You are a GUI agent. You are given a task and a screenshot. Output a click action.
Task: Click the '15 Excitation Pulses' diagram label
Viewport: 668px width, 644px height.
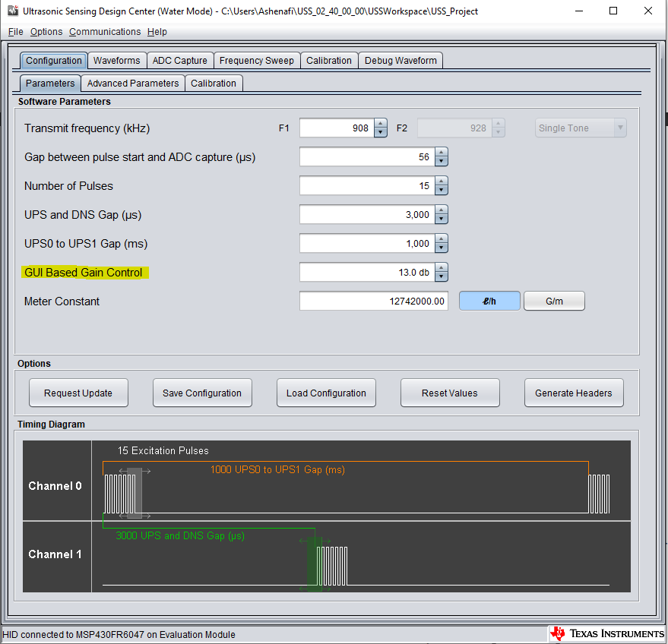pyautogui.click(x=163, y=451)
